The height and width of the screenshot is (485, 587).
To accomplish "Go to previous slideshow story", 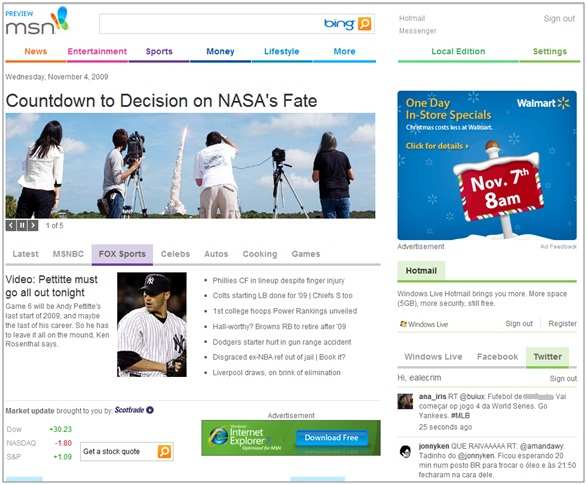I will coord(11,225).
